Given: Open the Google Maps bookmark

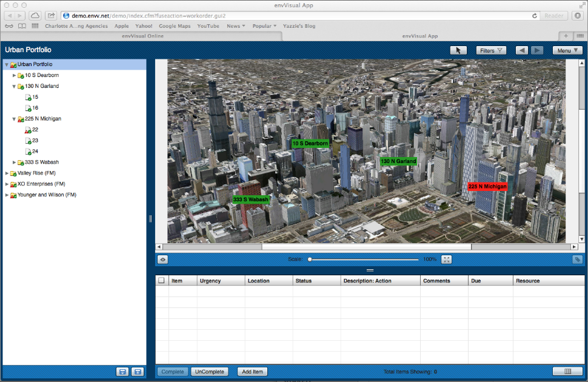Looking at the screenshot, I should click(175, 26).
